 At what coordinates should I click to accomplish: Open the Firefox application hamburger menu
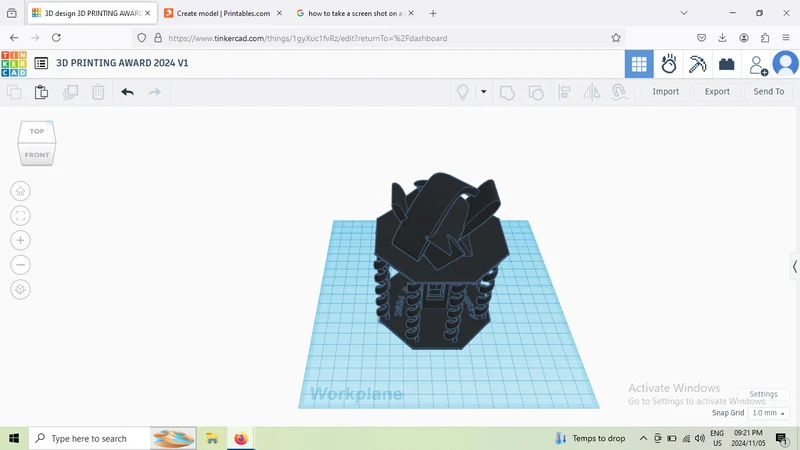pyautogui.click(x=786, y=38)
